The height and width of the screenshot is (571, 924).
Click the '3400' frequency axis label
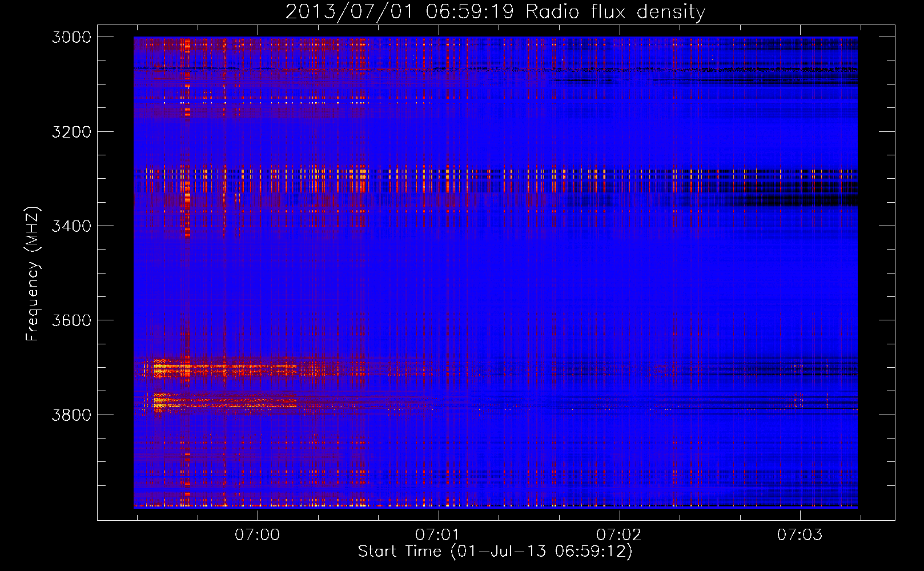[71, 226]
